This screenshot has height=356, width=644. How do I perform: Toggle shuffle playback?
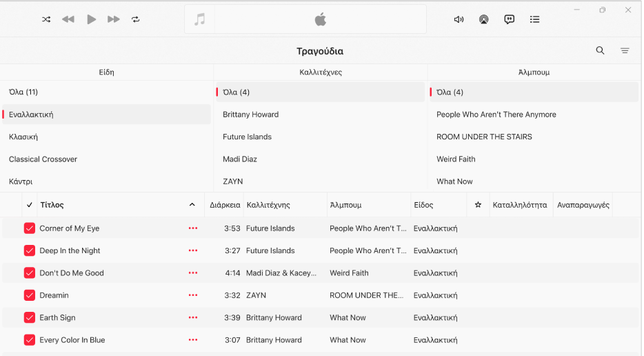[x=46, y=19]
